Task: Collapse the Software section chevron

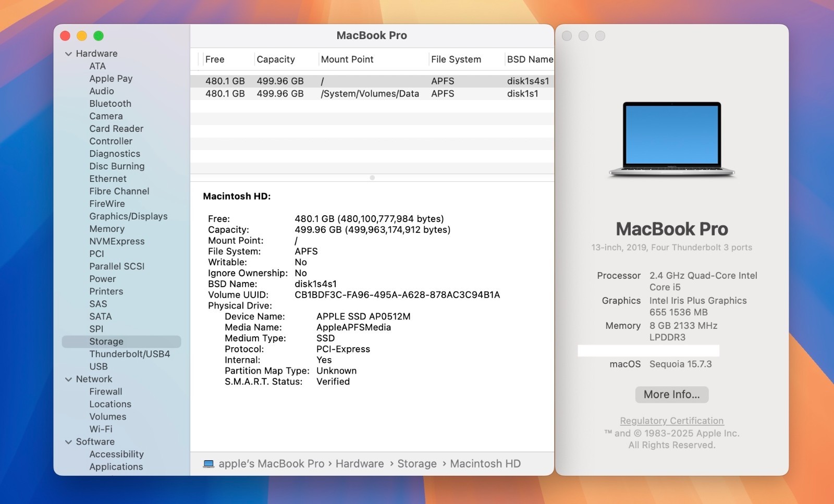Action: pos(68,442)
